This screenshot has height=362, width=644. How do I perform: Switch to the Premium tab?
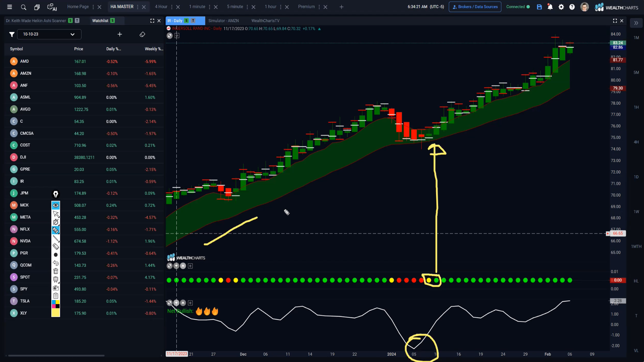306,7
